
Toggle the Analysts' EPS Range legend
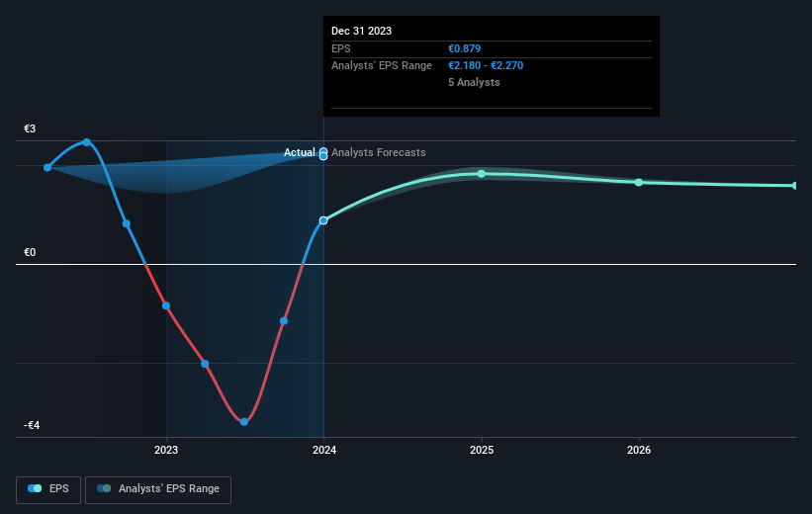[158, 489]
